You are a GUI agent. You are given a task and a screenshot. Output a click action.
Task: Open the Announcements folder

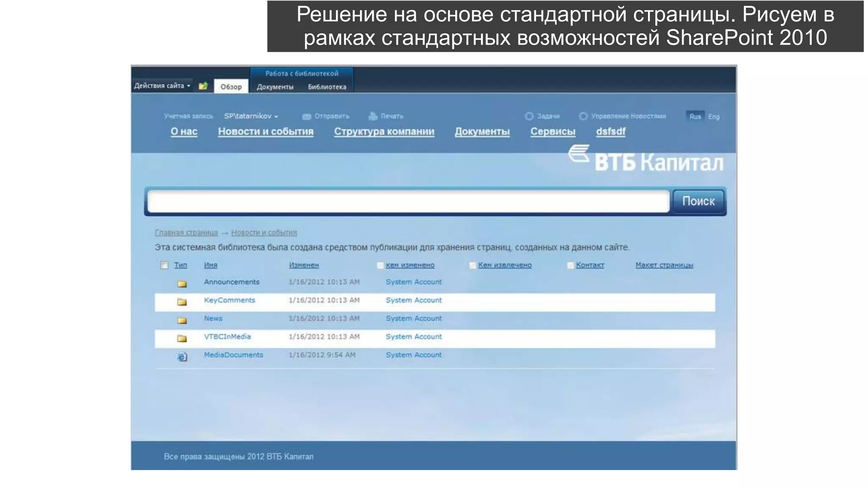[231, 282]
